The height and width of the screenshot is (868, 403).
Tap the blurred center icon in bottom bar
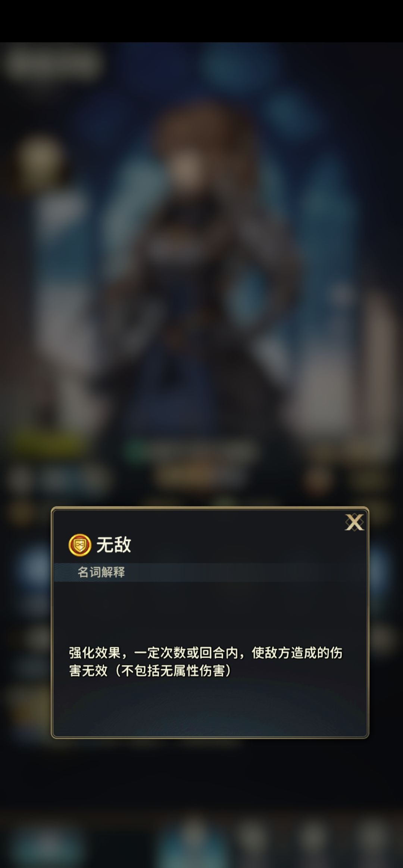pyautogui.click(x=194, y=840)
